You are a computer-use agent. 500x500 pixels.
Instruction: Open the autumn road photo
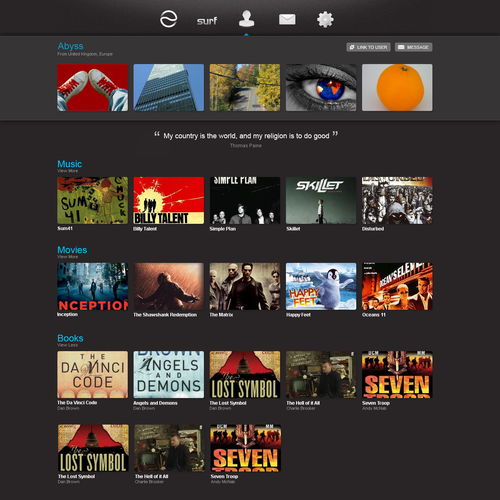(245, 87)
